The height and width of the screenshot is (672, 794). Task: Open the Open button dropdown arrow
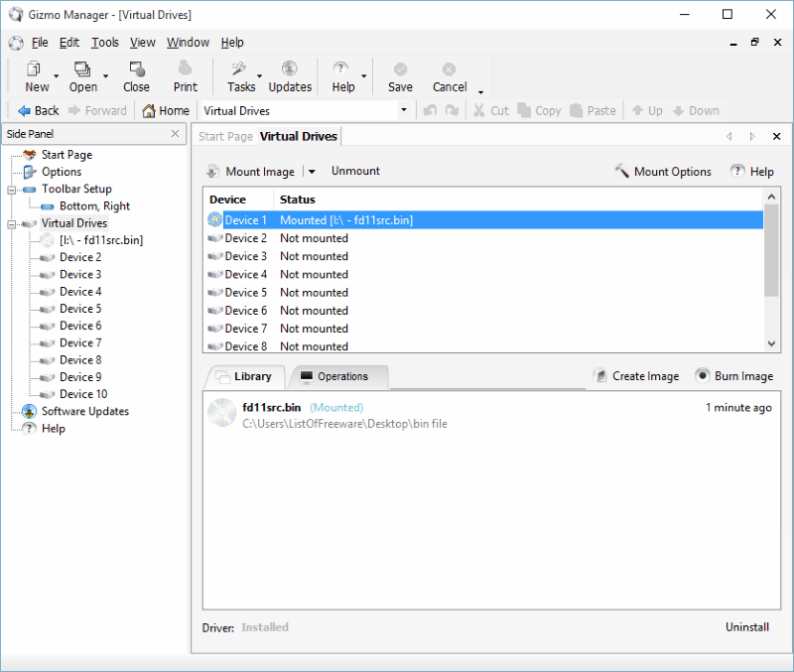coord(105,76)
